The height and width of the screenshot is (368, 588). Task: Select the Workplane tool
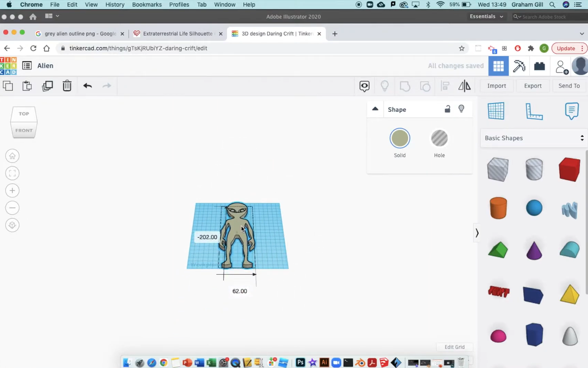click(x=496, y=111)
